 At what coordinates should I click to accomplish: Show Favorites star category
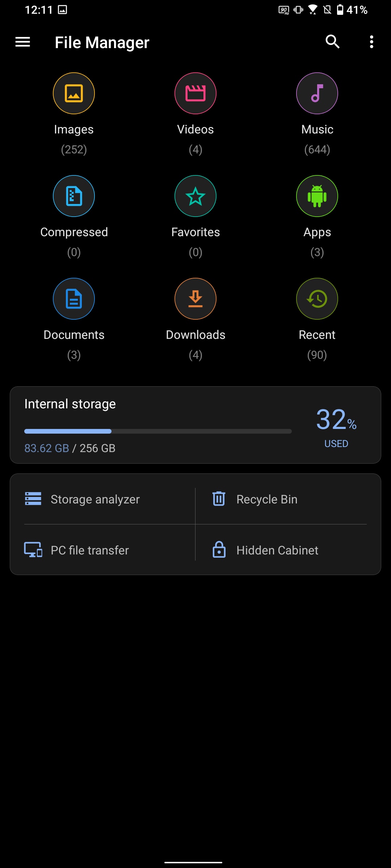pyautogui.click(x=195, y=196)
